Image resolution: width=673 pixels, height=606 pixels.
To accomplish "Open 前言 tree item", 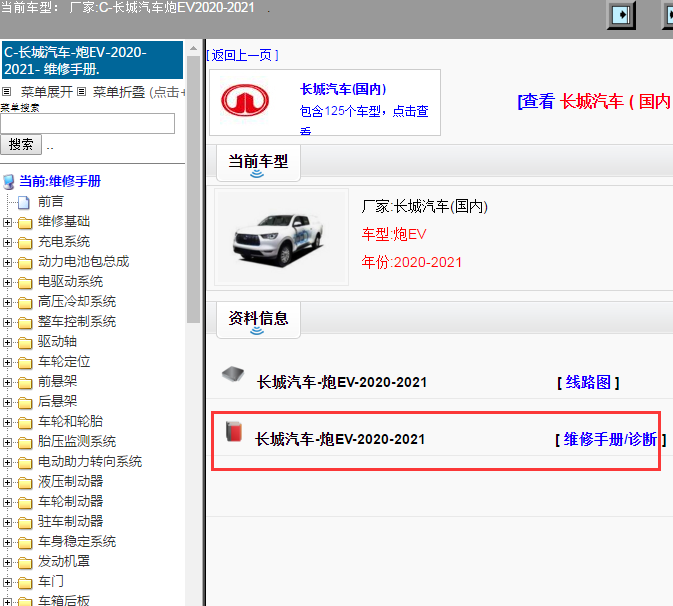I will pos(51,201).
